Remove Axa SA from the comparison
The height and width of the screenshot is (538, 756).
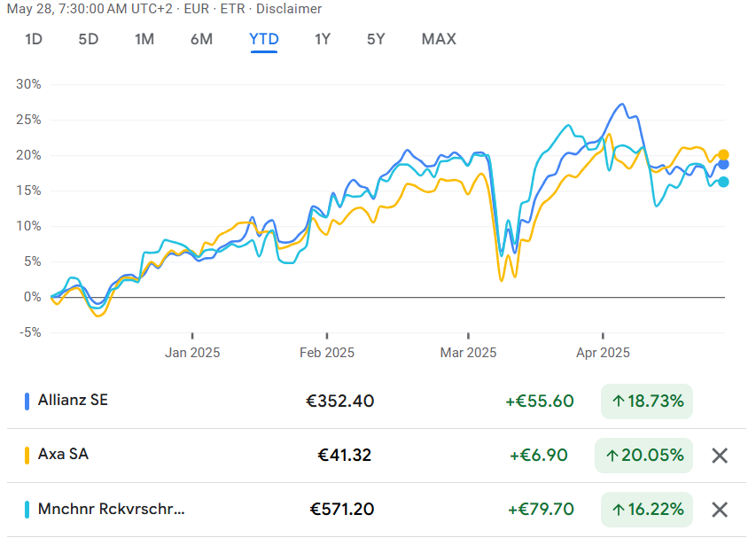[x=720, y=456]
